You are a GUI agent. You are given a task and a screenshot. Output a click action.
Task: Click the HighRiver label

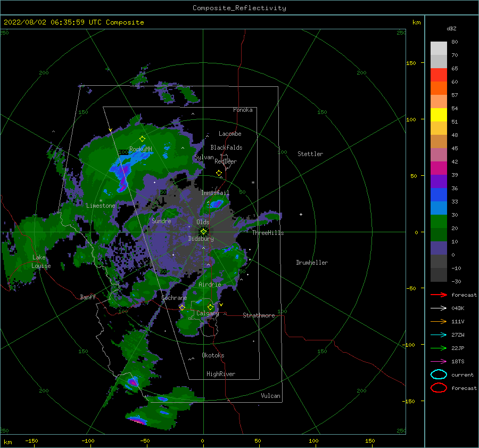(x=221, y=374)
